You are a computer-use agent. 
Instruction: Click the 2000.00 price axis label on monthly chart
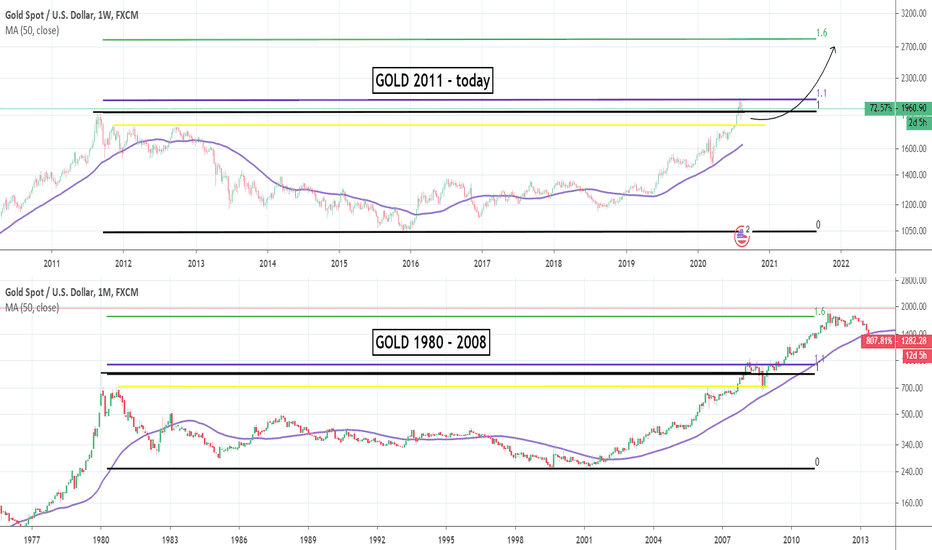[x=913, y=307]
